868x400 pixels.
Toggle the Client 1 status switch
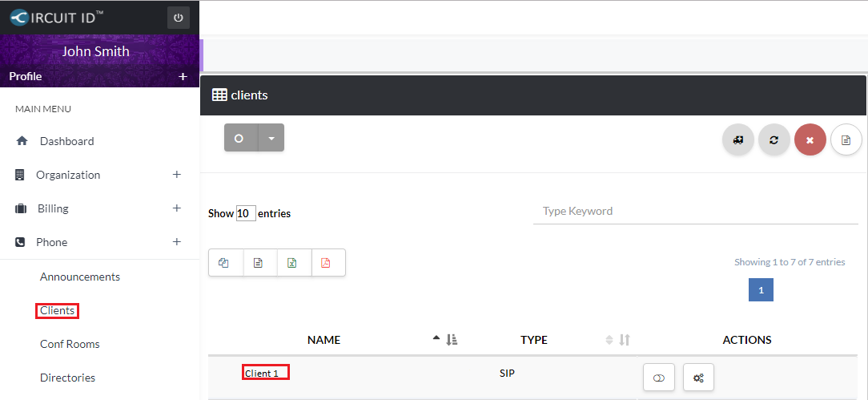pos(659,378)
